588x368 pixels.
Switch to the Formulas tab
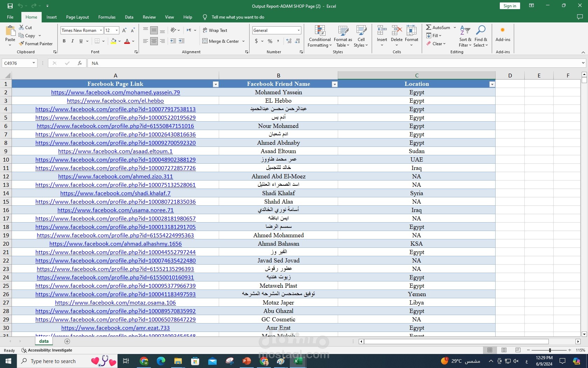click(107, 17)
